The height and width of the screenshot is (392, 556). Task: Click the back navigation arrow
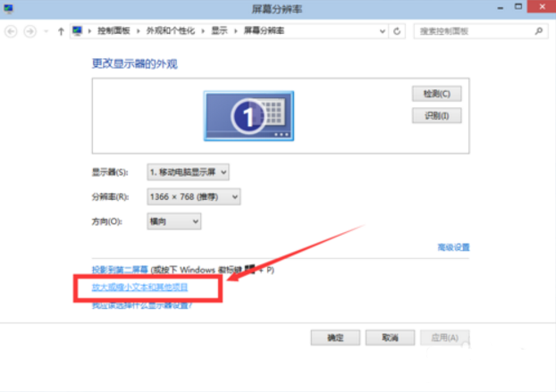tap(12, 30)
